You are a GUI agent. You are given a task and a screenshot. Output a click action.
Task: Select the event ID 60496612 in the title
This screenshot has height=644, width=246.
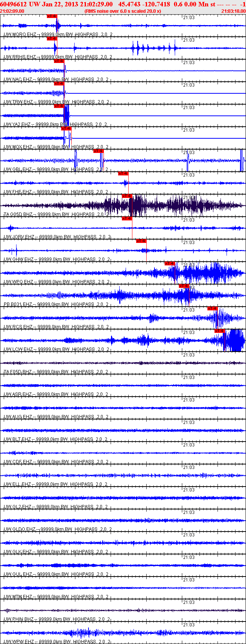13,4
